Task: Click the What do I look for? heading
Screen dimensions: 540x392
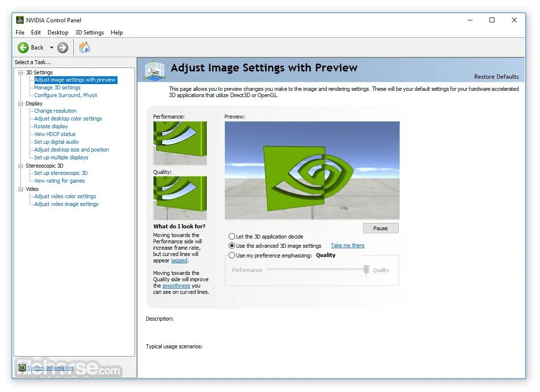Action: coord(179,226)
